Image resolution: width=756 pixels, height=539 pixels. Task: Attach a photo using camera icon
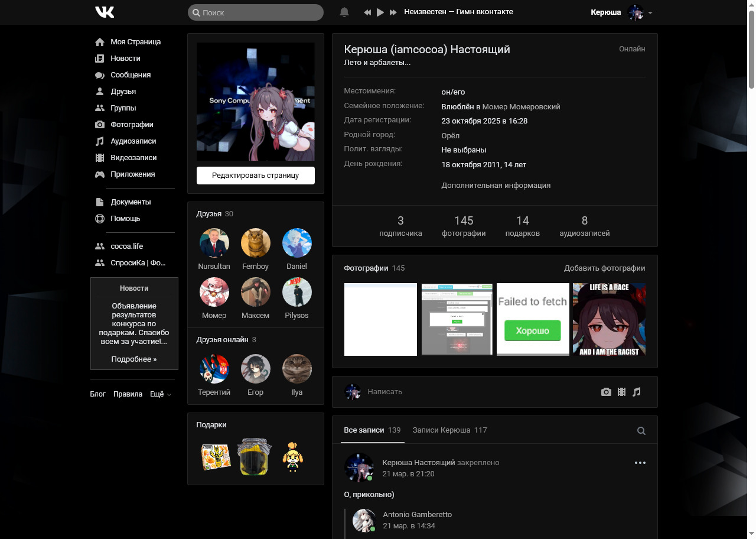point(606,392)
